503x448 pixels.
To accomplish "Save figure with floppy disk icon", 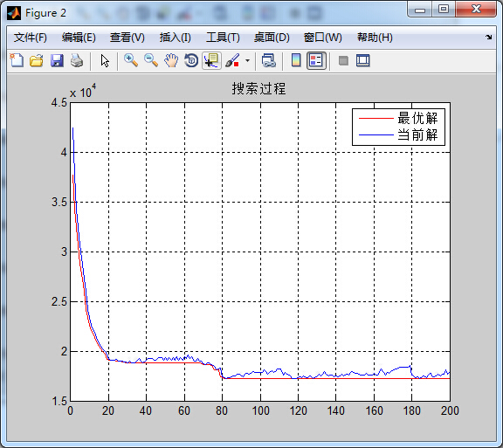I will click(57, 60).
